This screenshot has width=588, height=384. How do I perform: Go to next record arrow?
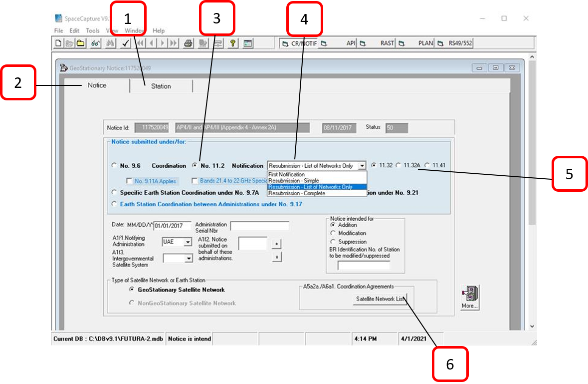click(x=163, y=43)
